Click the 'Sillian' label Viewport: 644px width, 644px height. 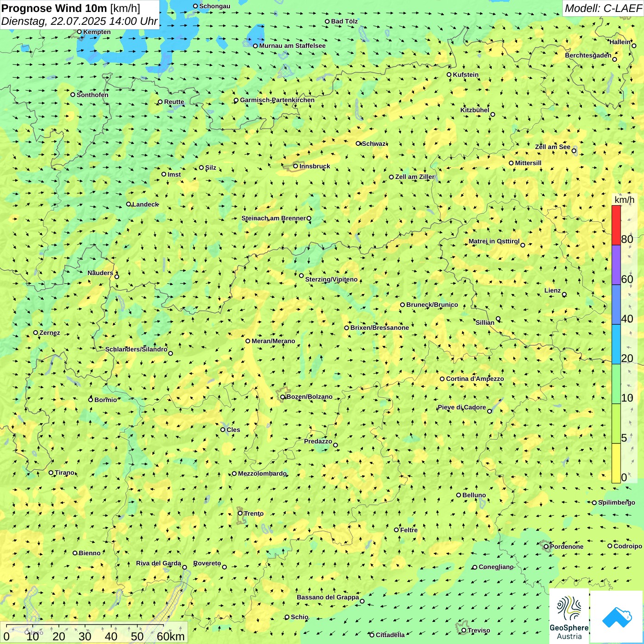[x=485, y=322]
